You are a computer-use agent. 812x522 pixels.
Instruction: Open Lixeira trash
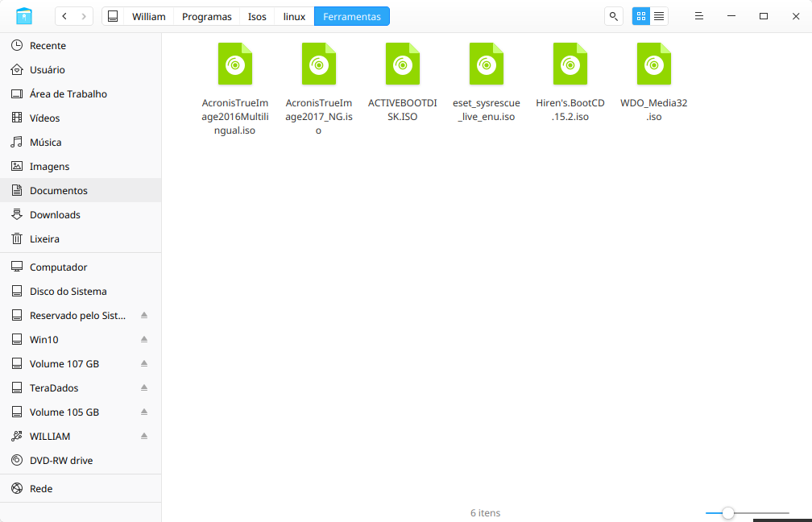pos(81,238)
